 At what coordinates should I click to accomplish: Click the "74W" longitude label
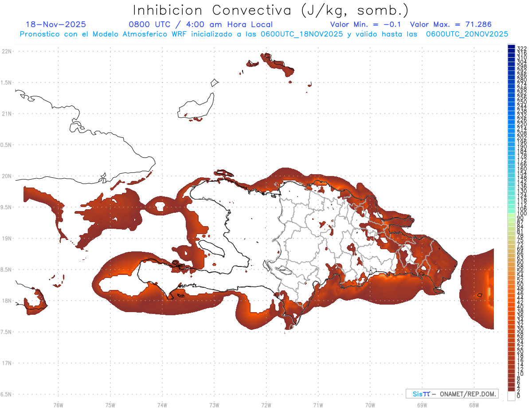[x=162, y=404]
